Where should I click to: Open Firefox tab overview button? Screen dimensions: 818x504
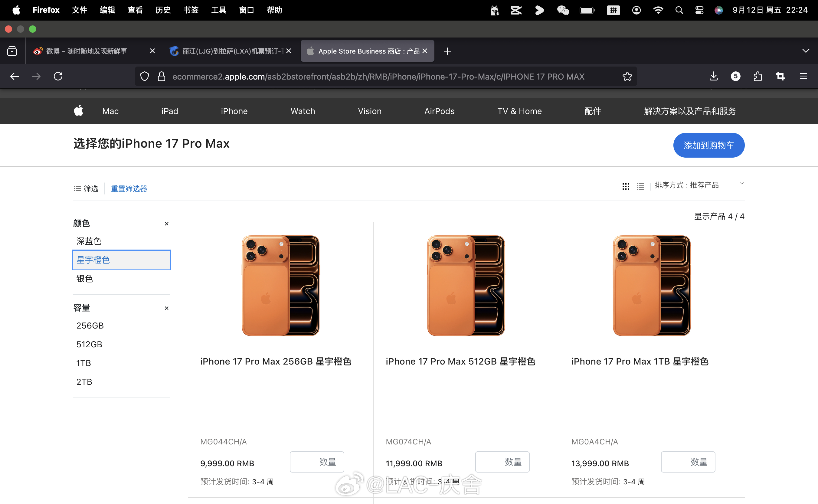click(x=12, y=51)
